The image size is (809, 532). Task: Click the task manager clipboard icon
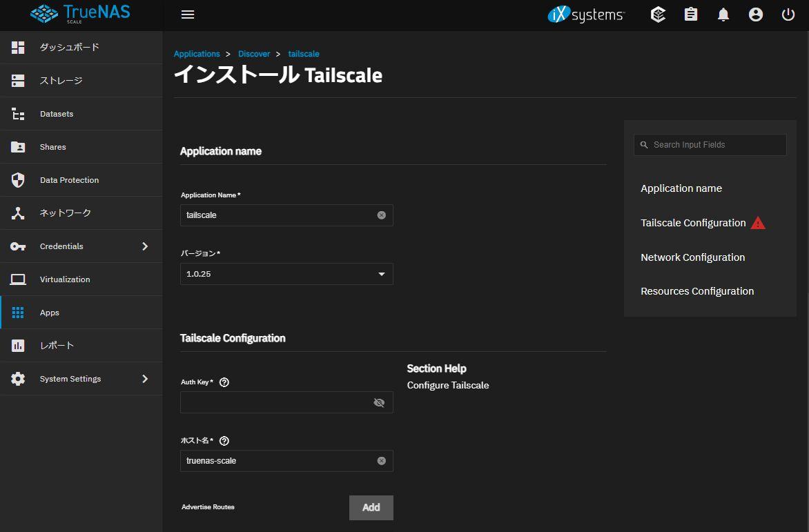click(x=690, y=14)
